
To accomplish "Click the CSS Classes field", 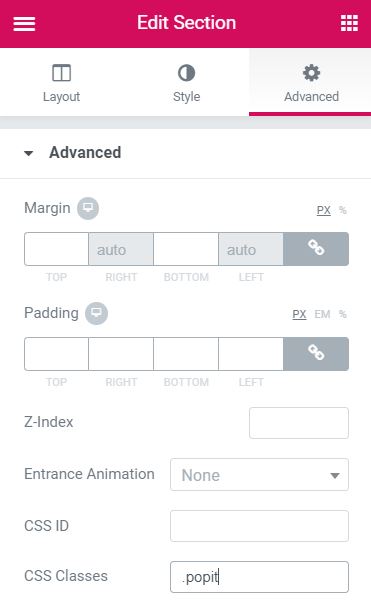I will (259, 577).
